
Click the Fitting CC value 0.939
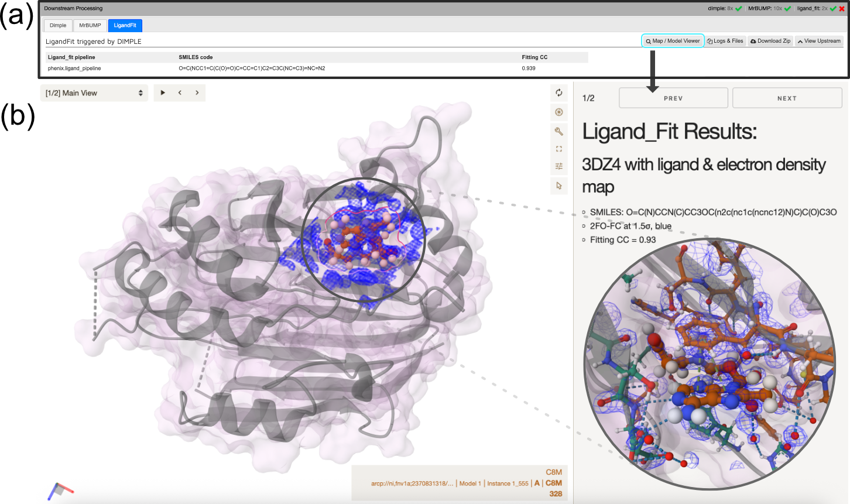point(529,68)
